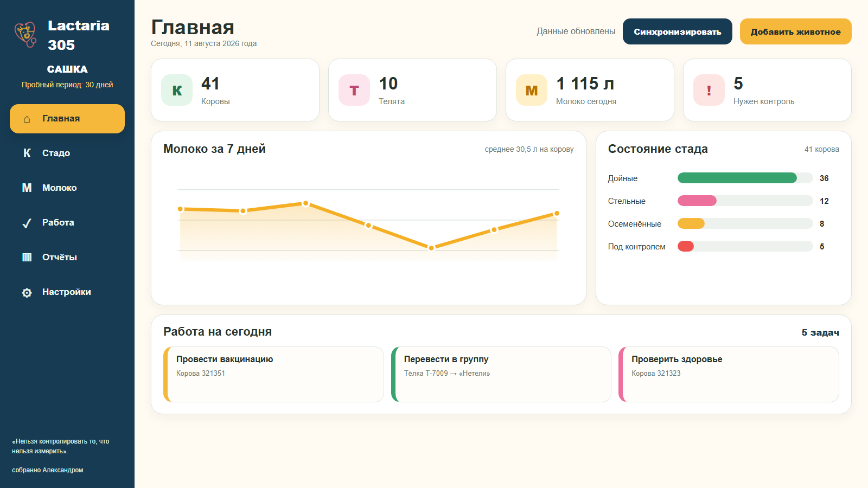The width and height of the screenshot is (868, 488).
Task: Click 'Данные обновлены' status text
Action: (x=576, y=31)
